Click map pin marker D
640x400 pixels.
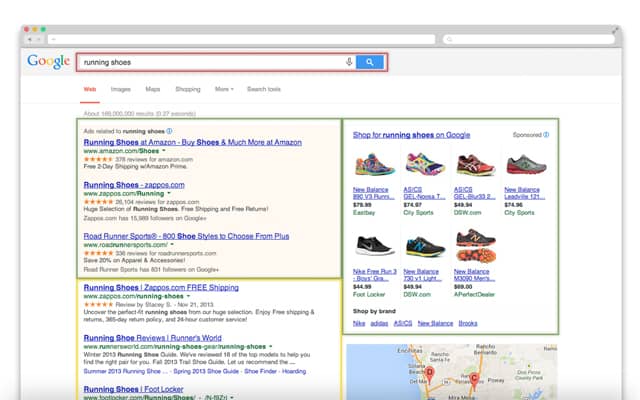click(429, 374)
